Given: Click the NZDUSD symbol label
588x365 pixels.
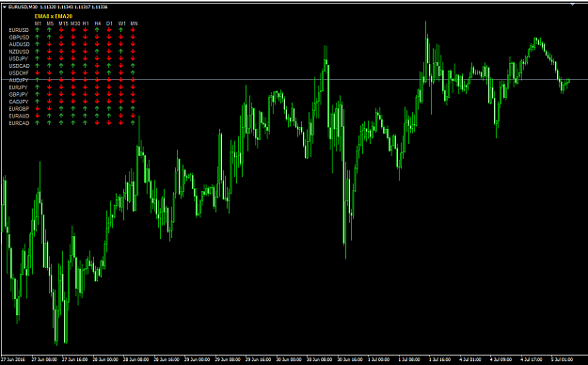Looking at the screenshot, I should coord(19,52).
